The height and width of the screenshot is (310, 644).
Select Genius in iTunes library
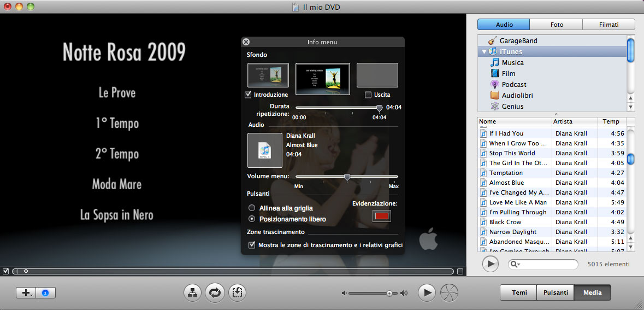click(x=512, y=106)
